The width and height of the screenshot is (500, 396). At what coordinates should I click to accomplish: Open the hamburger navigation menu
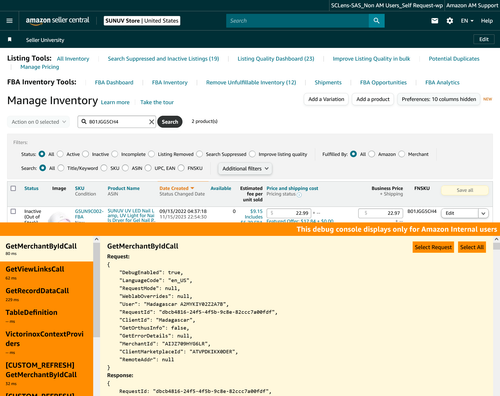(9, 21)
